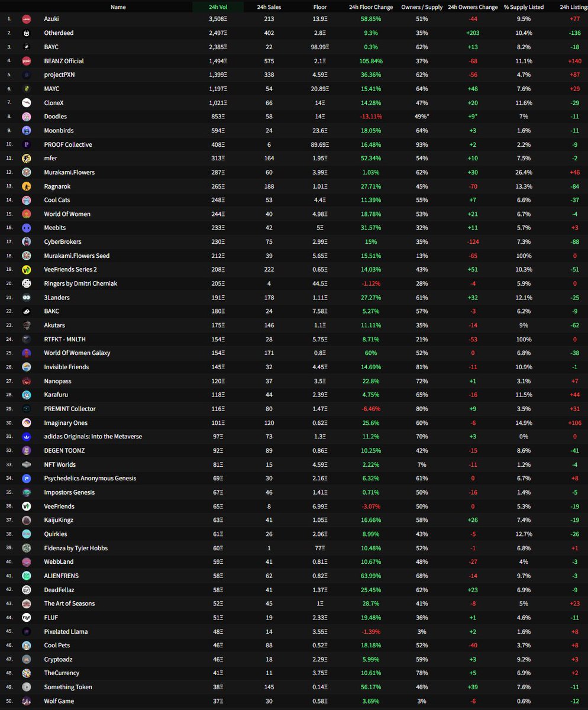Viewport: 588px width, 710px height.
Task: Click the projectPXN collection icon
Action: [x=27, y=75]
